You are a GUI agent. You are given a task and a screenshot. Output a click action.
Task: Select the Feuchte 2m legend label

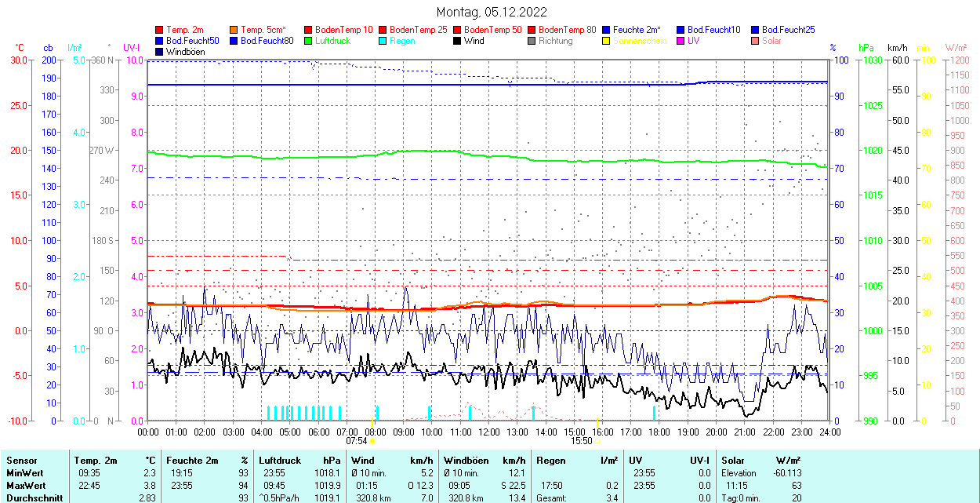pyautogui.click(x=637, y=30)
